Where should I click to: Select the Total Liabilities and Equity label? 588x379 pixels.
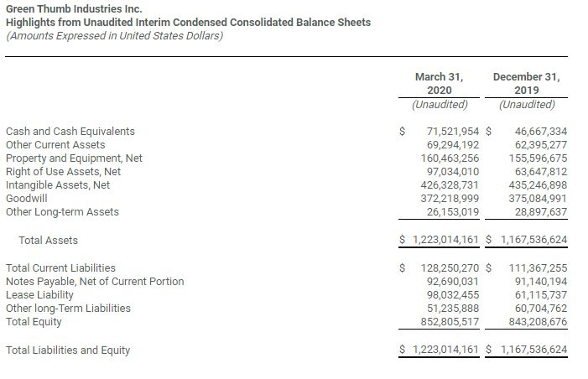pos(68,350)
